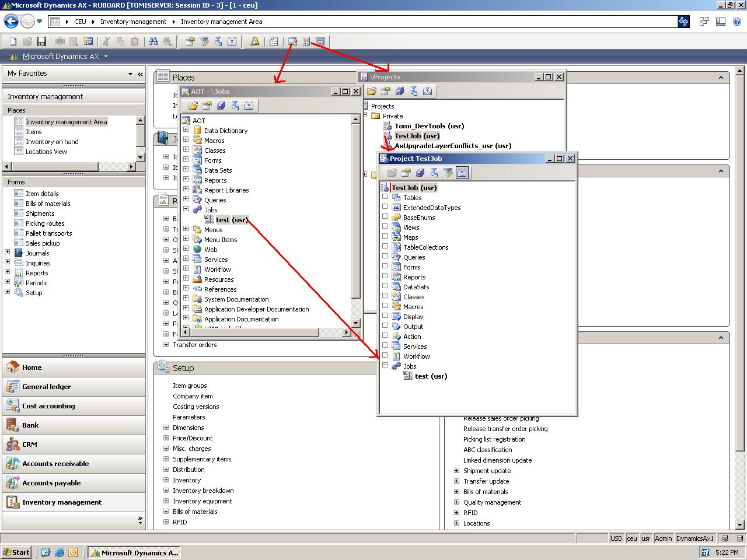Viewport: 747px width, 560px height.
Task: Click the Open folder icon in Projects window
Action: [x=371, y=91]
